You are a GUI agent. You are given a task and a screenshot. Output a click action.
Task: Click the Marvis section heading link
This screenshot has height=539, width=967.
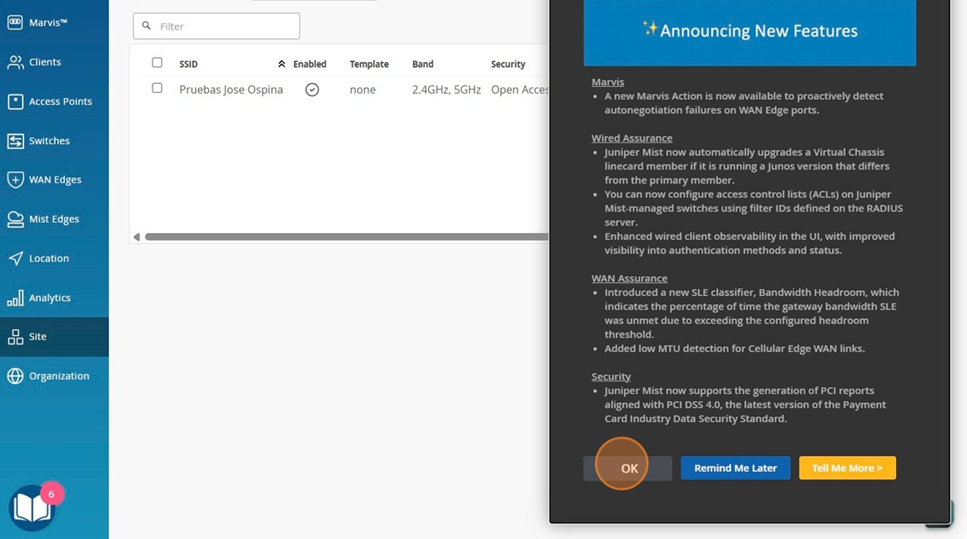[607, 82]
